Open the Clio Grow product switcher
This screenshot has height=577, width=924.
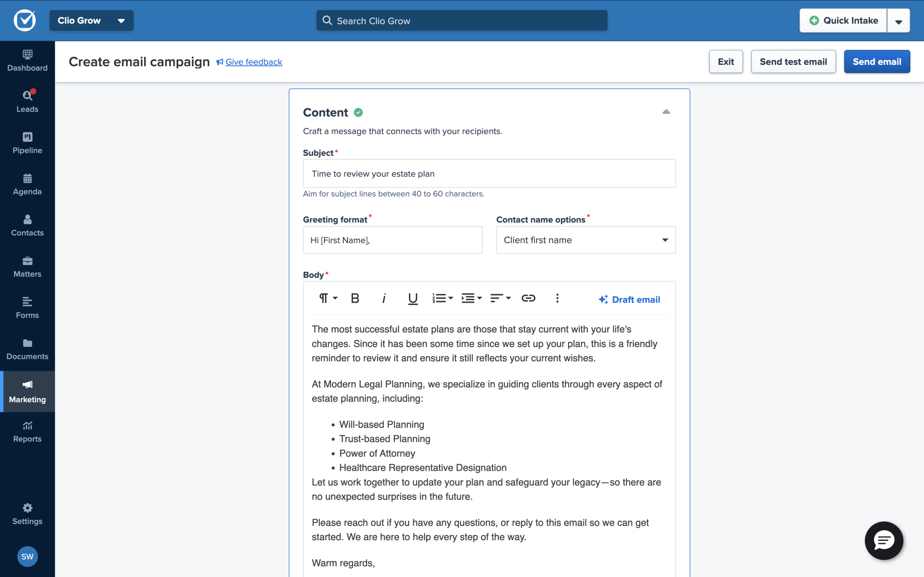point(91,21)
